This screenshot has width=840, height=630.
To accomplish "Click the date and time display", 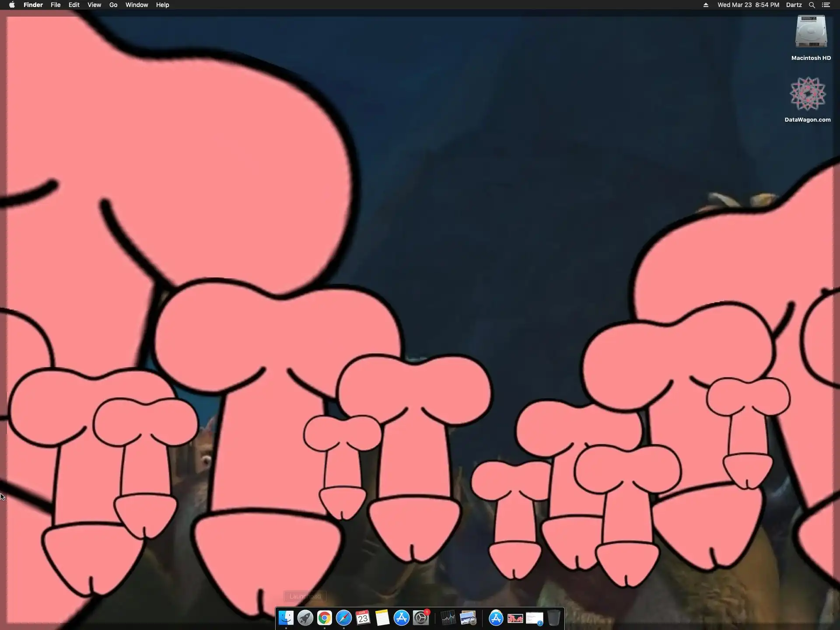I will click(x=748, y=5).
